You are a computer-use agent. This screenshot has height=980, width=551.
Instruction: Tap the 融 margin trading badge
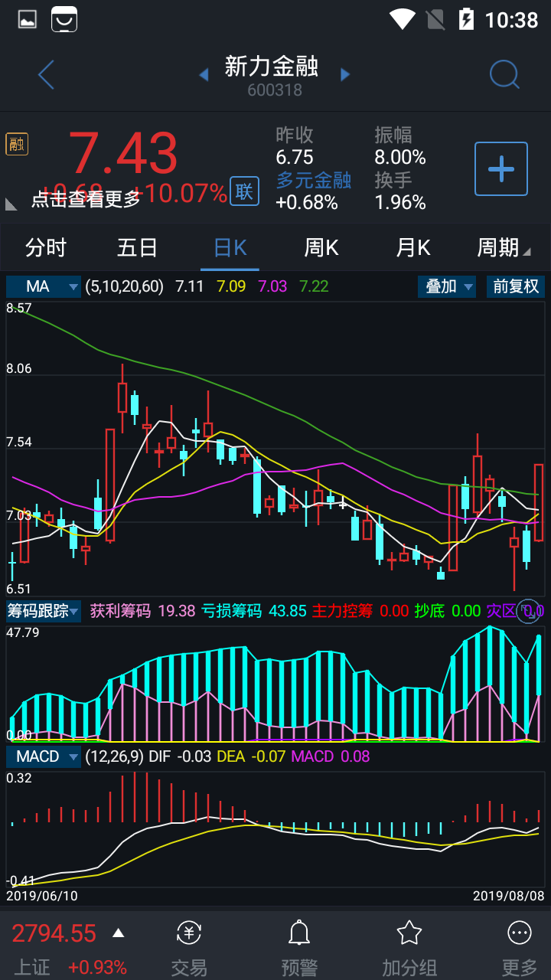[x=16, y=144]
